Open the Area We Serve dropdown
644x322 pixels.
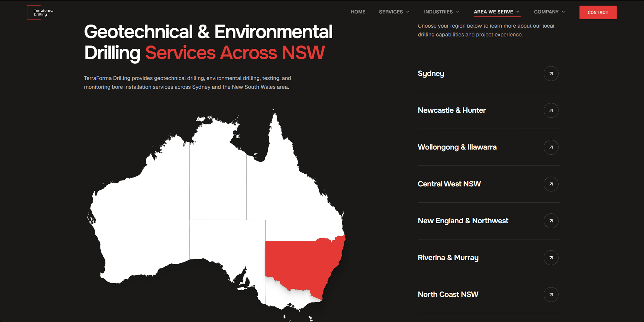pyautogui.click(x=497, y=12)
